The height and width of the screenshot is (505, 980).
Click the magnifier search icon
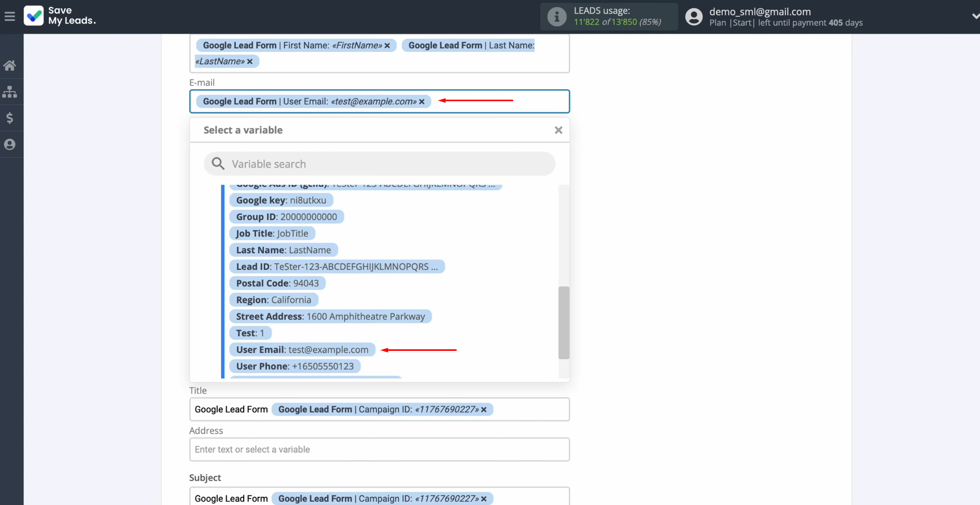pos(218,163)
